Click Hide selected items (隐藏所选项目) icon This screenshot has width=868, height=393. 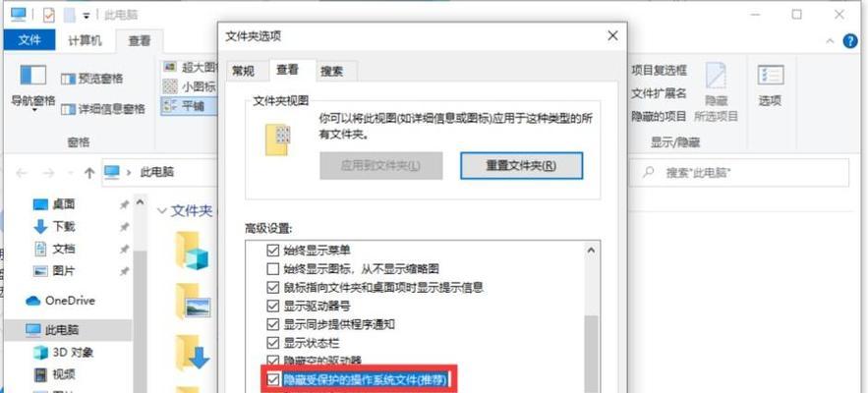[716, 77]
